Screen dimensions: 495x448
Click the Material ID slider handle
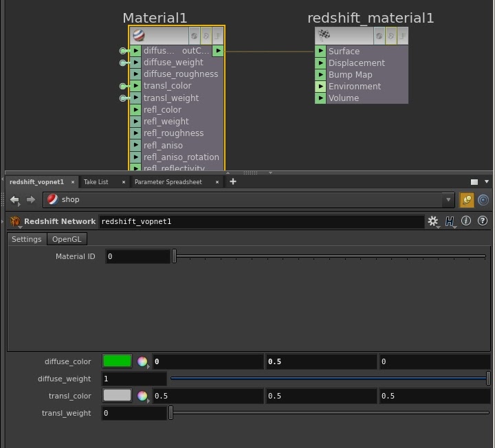click(174, 256)
